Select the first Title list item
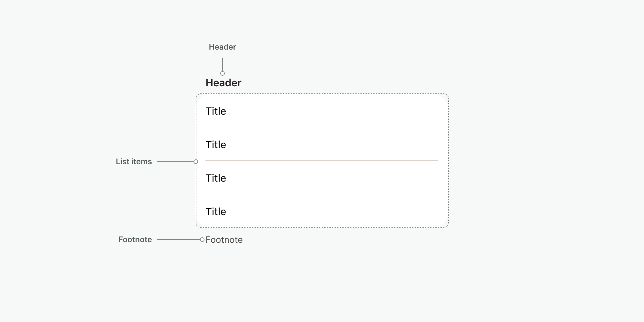Image resolution: width=644 pixels, height=322 pixels. click(216, 111)
